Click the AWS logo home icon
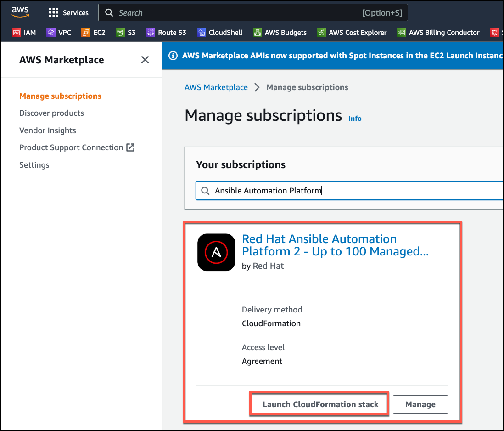Image resolution: width=504 pixels, height=431 pixels. (20, 12)
